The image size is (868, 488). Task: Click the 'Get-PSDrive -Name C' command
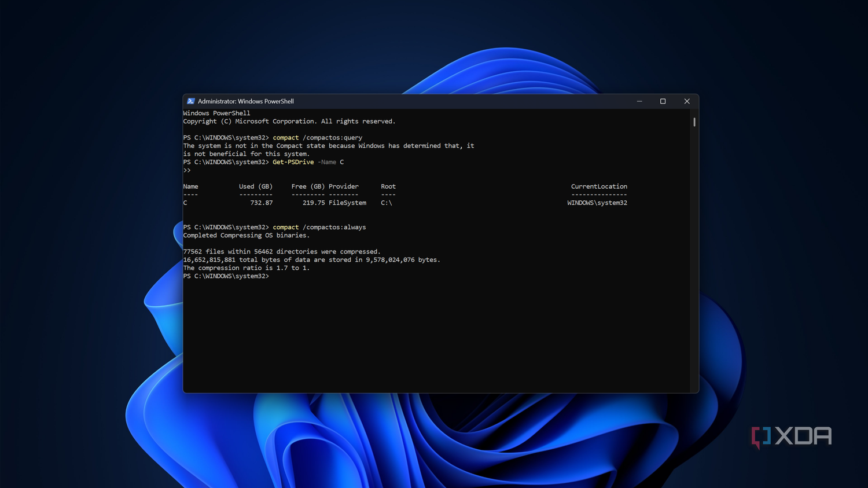coord(308,162)
